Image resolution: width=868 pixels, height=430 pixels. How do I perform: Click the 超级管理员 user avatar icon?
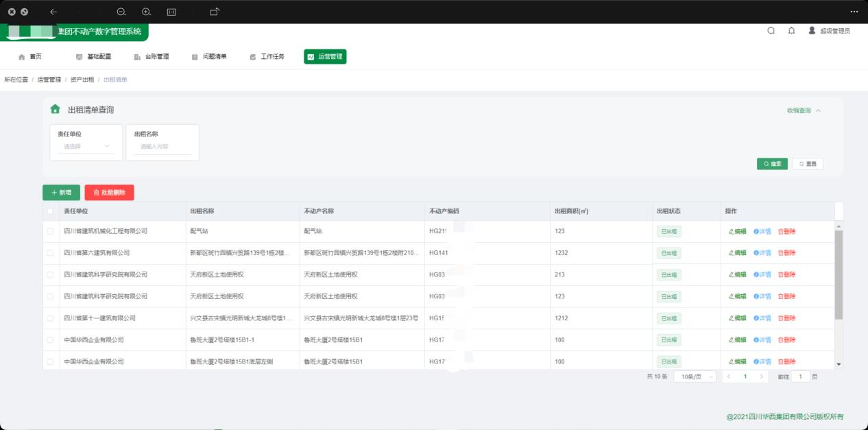(x=812, y=31)
